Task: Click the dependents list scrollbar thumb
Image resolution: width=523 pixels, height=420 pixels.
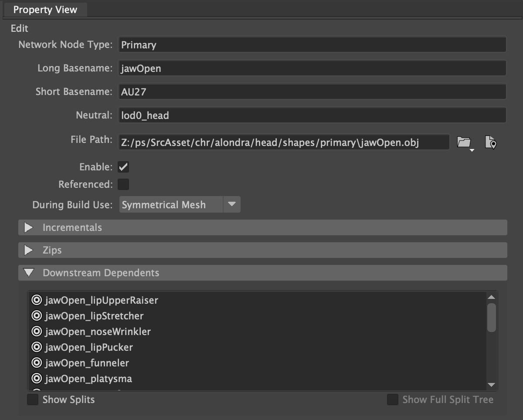Action: 492,318
